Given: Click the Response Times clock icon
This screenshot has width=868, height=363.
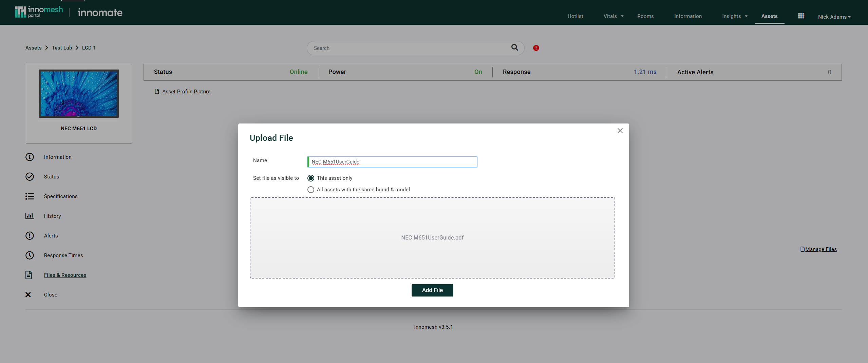Looking at the screenshot, I should (x=30, y=255).
